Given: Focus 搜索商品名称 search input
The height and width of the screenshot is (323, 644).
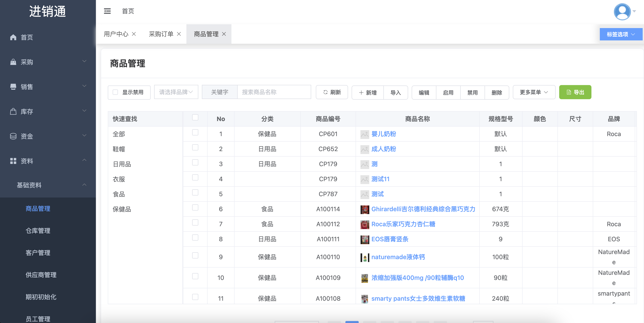Looking at the screenshot, I should 274,92.
